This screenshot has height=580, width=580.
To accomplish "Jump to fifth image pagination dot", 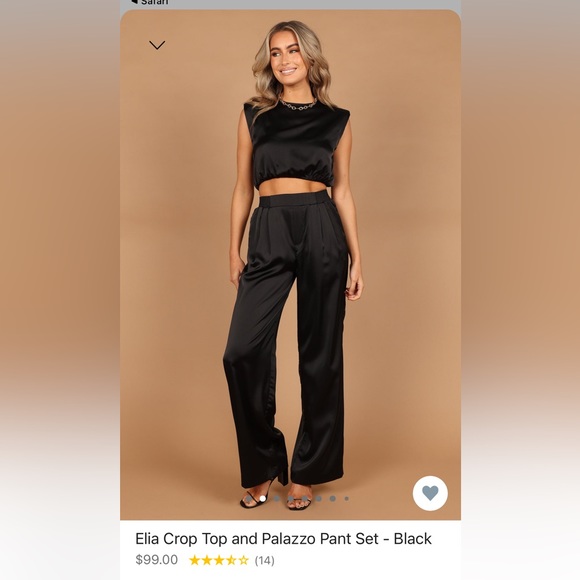I will [x=305, y=499].
